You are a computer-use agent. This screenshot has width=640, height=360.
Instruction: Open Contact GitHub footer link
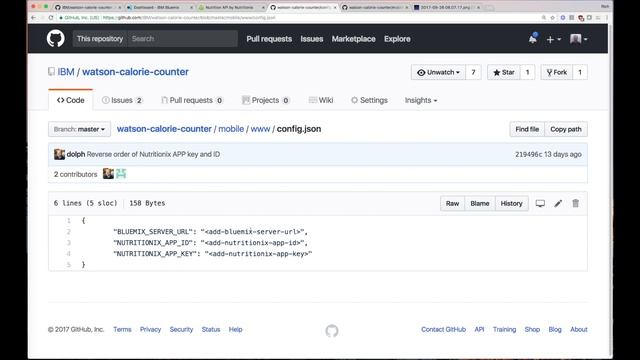443,329
